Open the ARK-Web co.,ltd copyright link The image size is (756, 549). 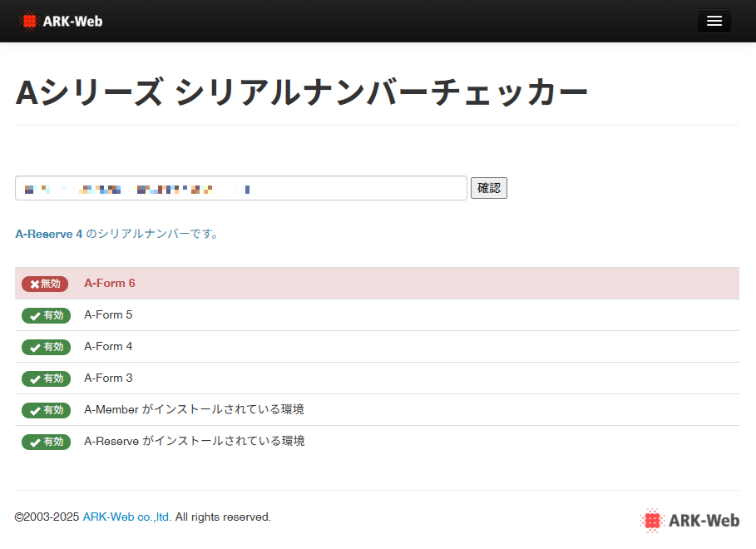tap(126, 517)
